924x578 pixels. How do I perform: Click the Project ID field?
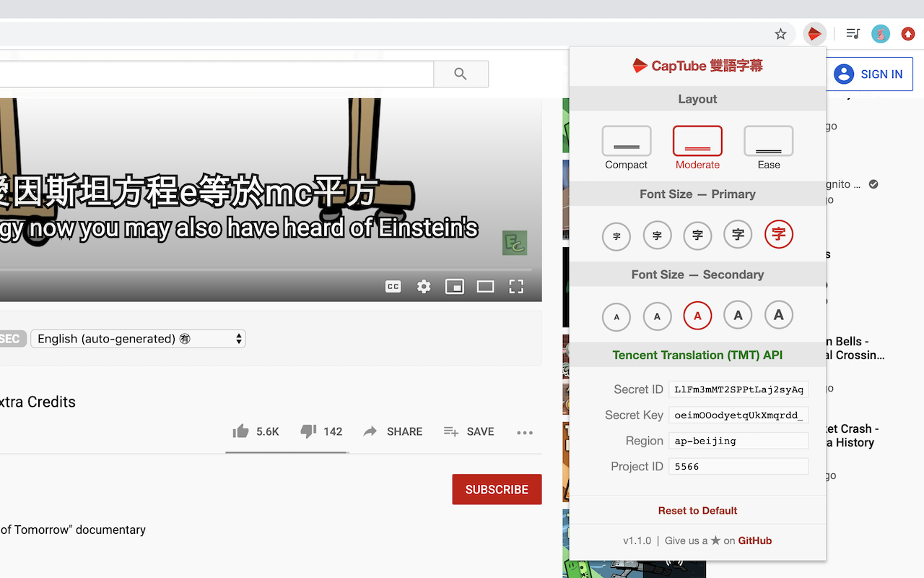click(x=738, y=467)
